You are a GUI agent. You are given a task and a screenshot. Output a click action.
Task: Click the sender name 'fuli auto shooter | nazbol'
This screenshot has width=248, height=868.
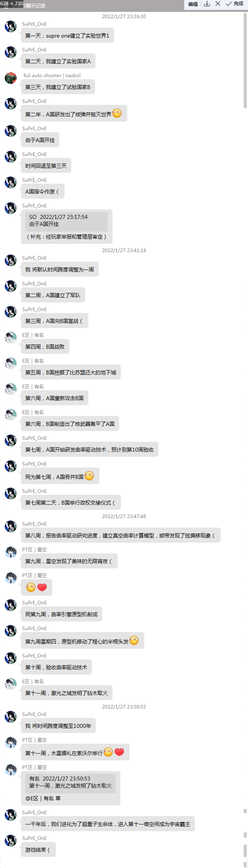[52, 76]
